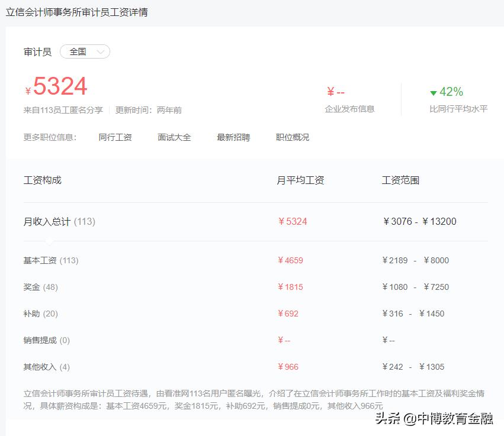This screenshot has width=504, height=436.
Task: Click the green down-arrow beside 42%
Action: 434,92
